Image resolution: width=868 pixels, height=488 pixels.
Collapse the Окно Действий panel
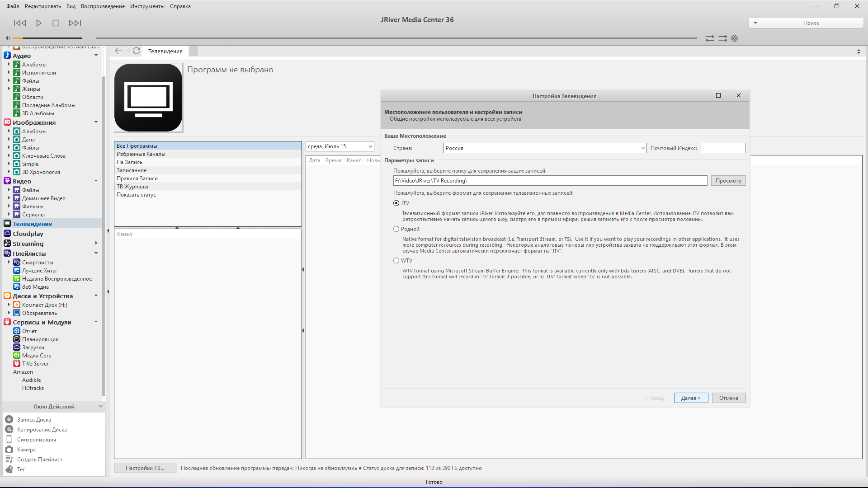point(100,407)
